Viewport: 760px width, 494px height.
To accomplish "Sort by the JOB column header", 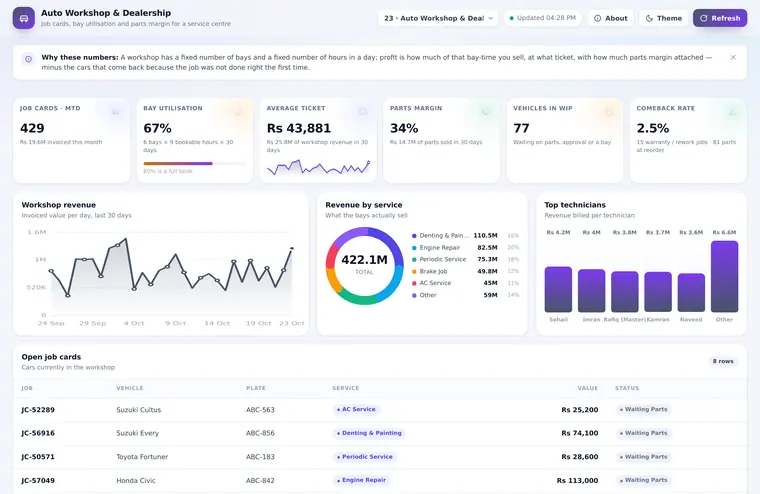I will click(27, 388).
